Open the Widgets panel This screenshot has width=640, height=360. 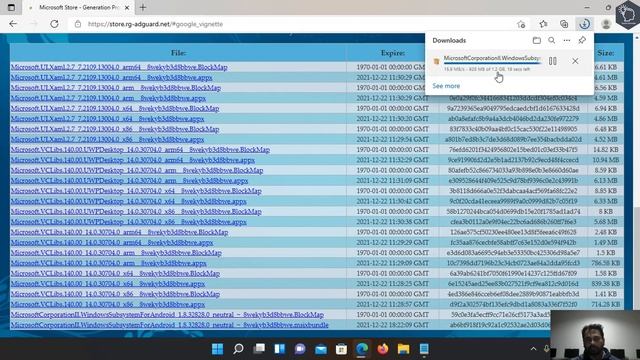pyautogui.click(x=280, y=349)
